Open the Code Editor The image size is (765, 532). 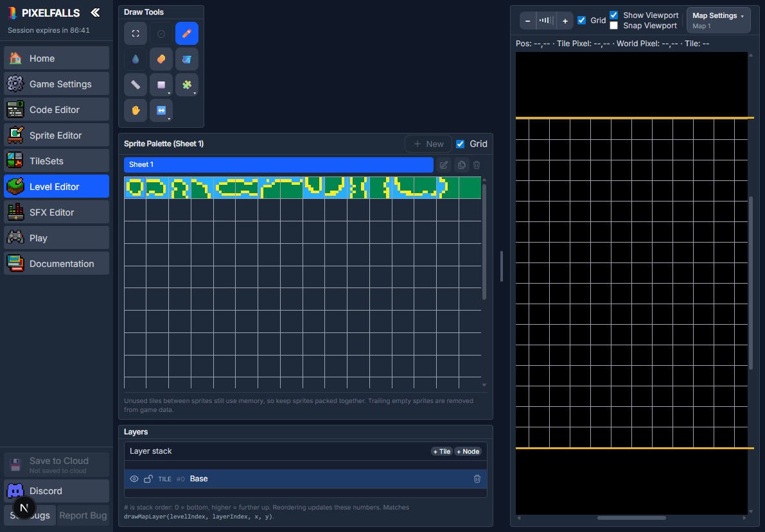[x=57, y=110]
